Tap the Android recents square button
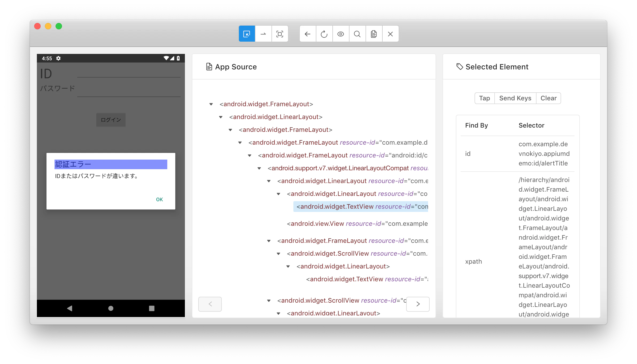 152,308
